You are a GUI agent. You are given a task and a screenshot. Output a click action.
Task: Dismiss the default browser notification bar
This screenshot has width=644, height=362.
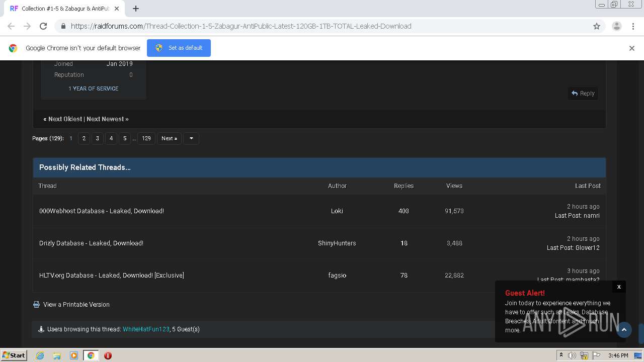coord(632,48)
